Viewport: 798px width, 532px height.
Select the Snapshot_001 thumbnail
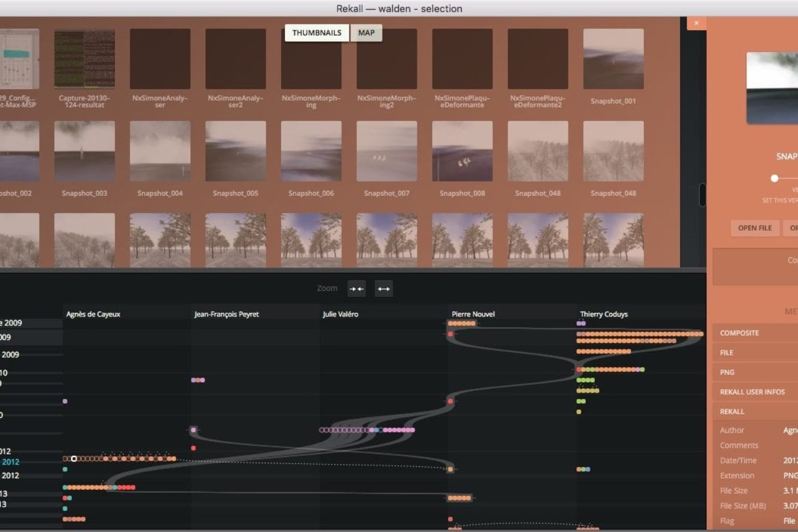click(613, 60)
